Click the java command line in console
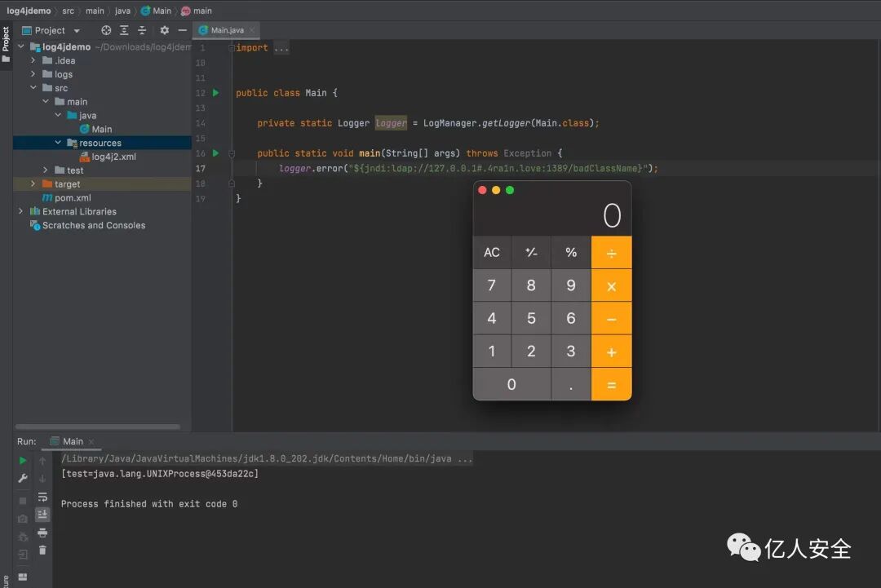Image resolution: width=881 pixels, height=588 pixels. (x=267, y=459)
